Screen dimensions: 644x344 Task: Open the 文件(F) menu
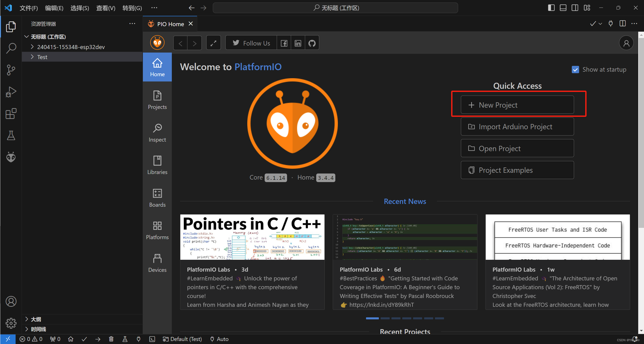[x=29, y=8]
